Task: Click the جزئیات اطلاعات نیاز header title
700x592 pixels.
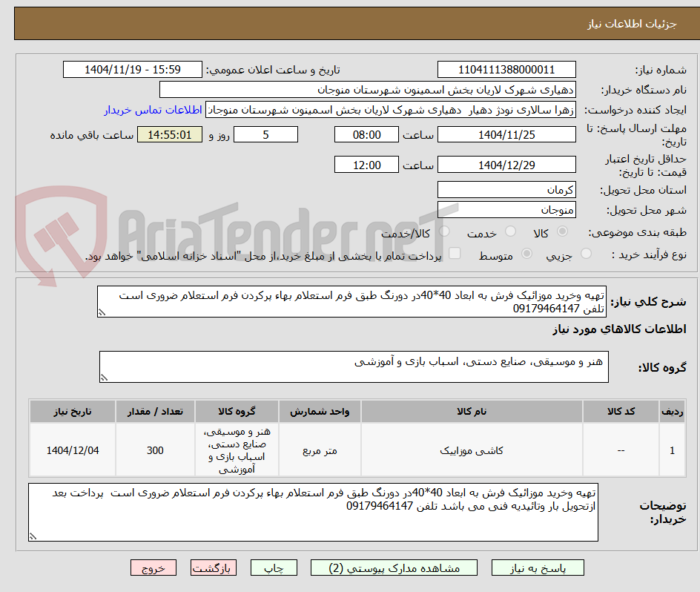Action: point(632,24)
